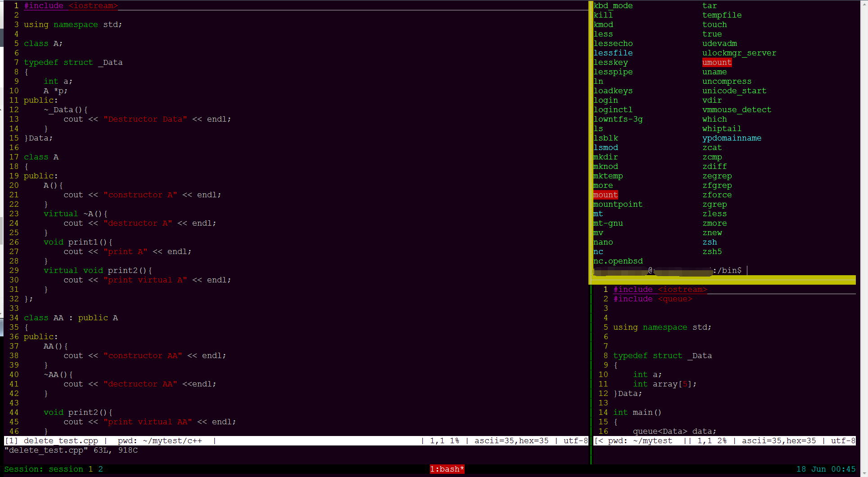Click the 'nano' file entry
868x477 pixels.
603,242
